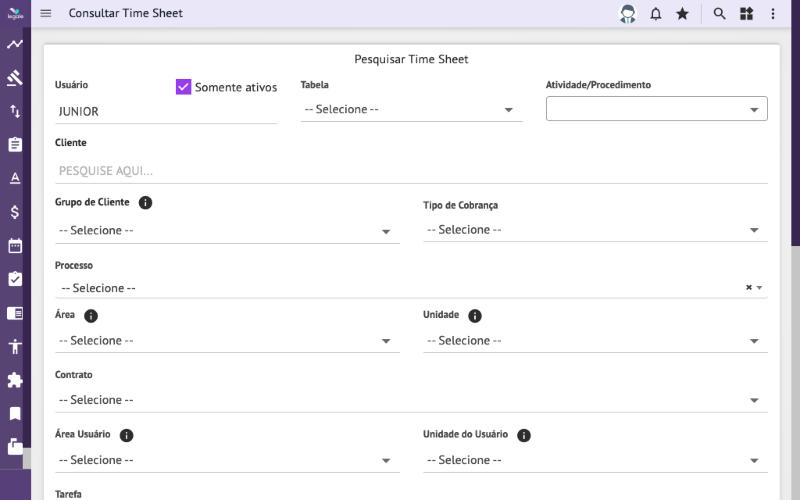This screenshot has height=500, width=800.
Task: Open the puzzle piece sidebar icon
Action: coord(15,380)
